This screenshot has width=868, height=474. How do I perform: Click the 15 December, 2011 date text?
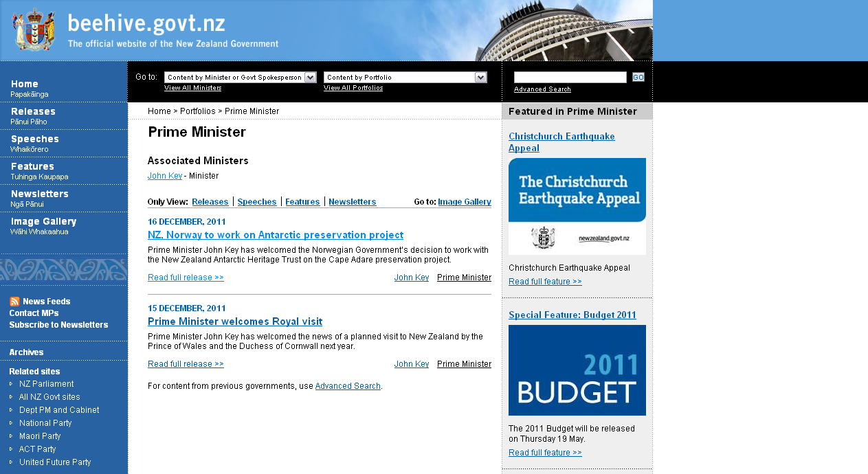tap(187, 308)
